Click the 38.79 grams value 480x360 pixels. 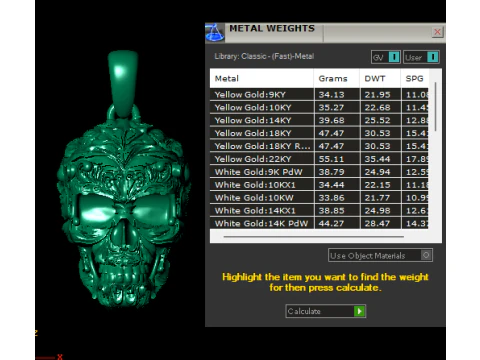point(331,172)
